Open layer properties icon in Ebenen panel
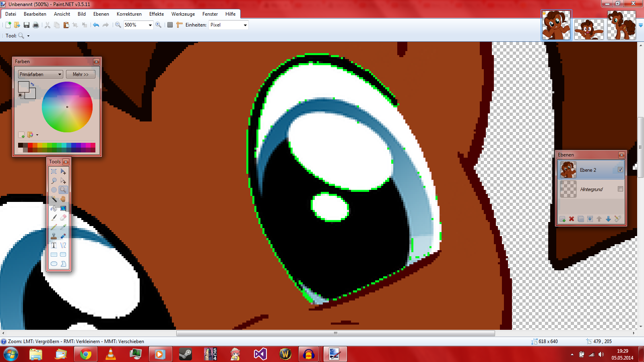 click(618, 219)
